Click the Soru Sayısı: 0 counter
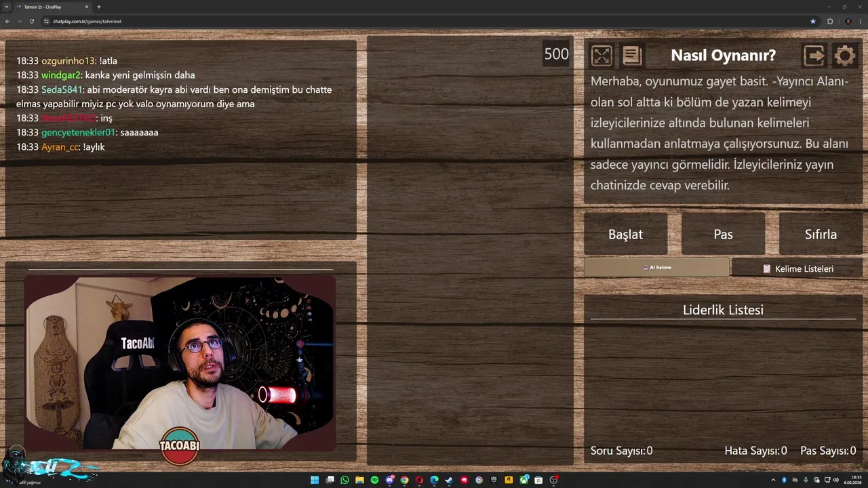This screenshot has width=868, height=488. coord(621,451)
